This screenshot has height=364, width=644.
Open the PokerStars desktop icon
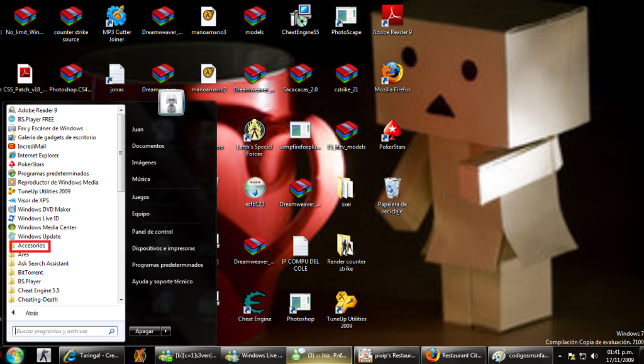(392, 135)
